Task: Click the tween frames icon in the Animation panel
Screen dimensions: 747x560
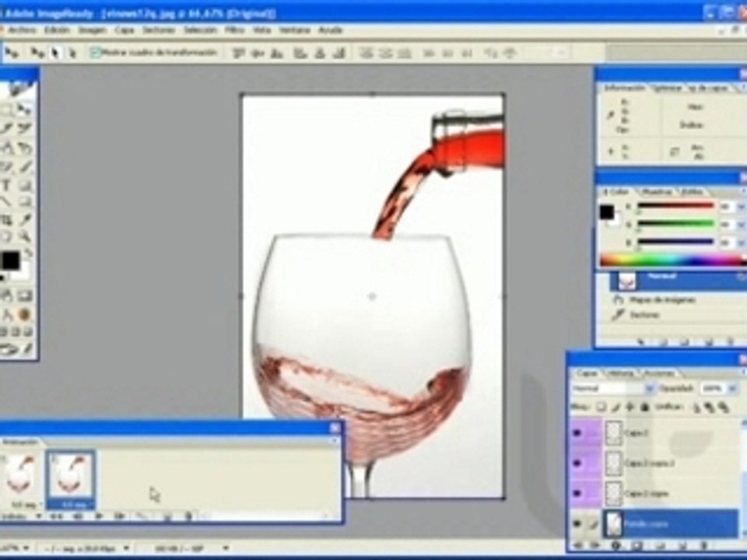Action: point(141,516)
